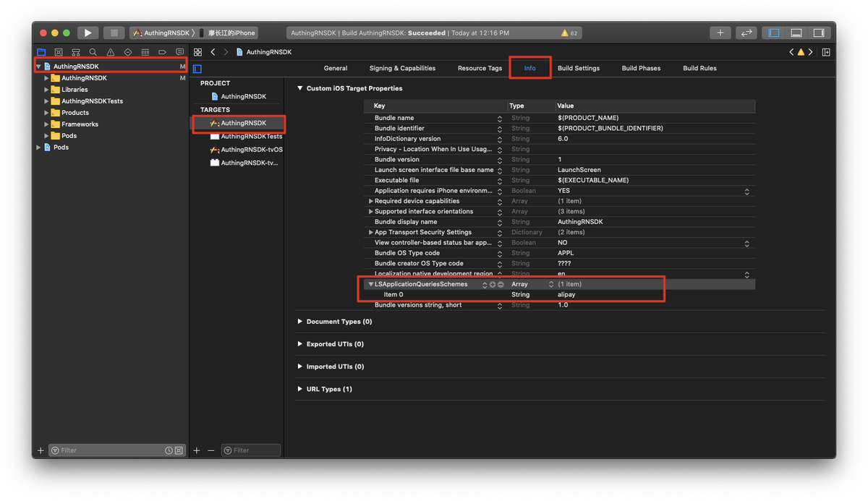The height and width of the screenshot is (501, 868).
Task: Open the Find navigator magnifier icon
Action: (x=93, y=52)
